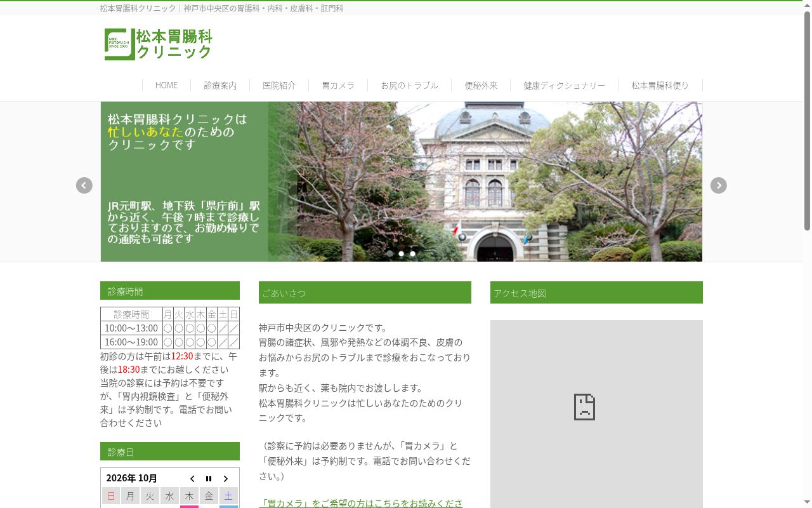Click the 松本胃腸科クリニック logo
812x508 pixels.
pyautogui.click(x=158, y=44)
